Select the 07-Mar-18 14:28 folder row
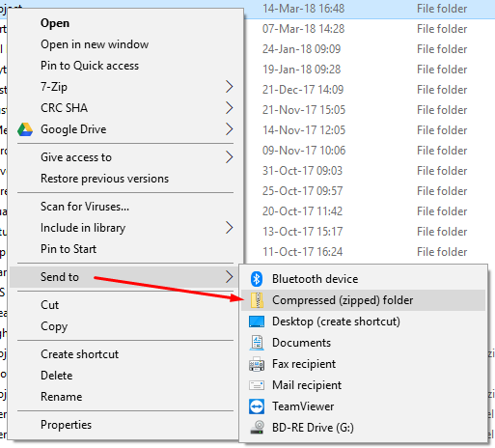The image size is (495, 448). (370, 29)
